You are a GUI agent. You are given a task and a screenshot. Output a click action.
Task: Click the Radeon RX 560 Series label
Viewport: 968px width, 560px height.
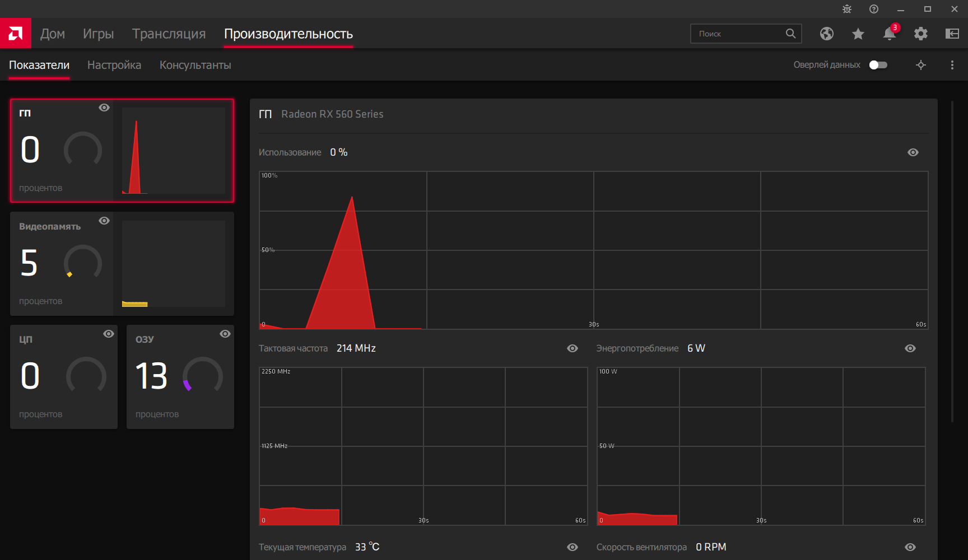[332, 114]
